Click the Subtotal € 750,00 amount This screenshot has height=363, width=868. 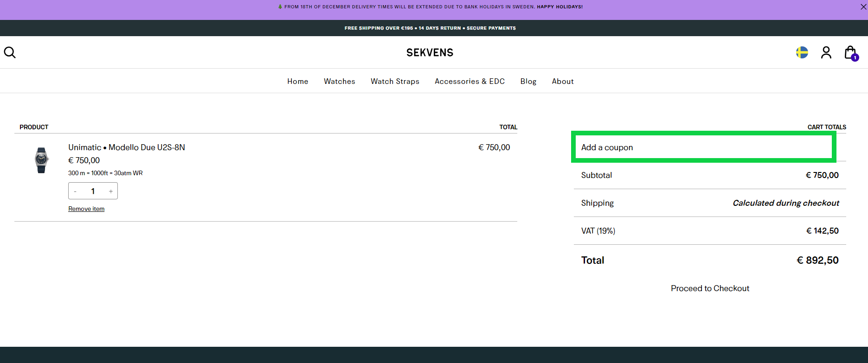822,175
